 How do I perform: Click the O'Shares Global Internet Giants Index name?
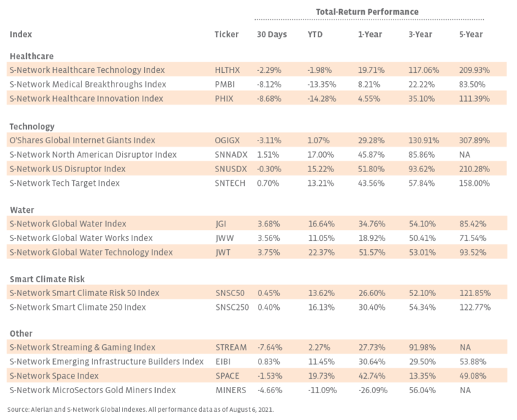click(x=82, y=140)
